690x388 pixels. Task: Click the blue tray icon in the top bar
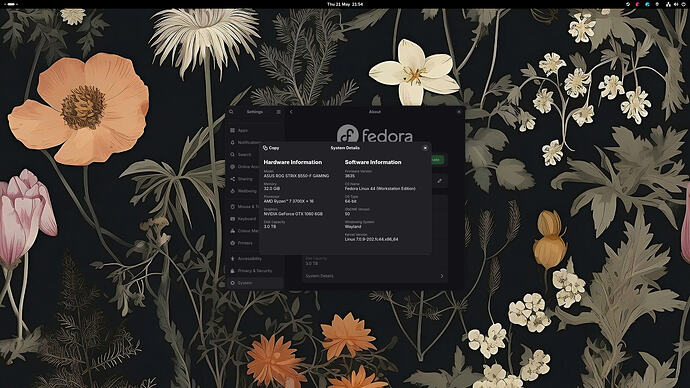coord(647,4)
